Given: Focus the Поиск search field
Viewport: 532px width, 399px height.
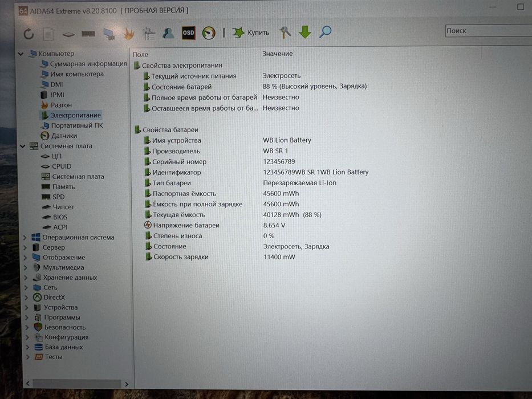Looking at the screenshot, I should coord(488,31).
